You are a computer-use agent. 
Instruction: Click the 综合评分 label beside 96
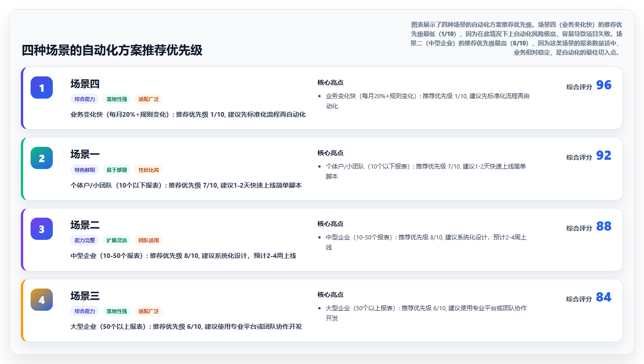pyautogui.click(x=579, y=87)
